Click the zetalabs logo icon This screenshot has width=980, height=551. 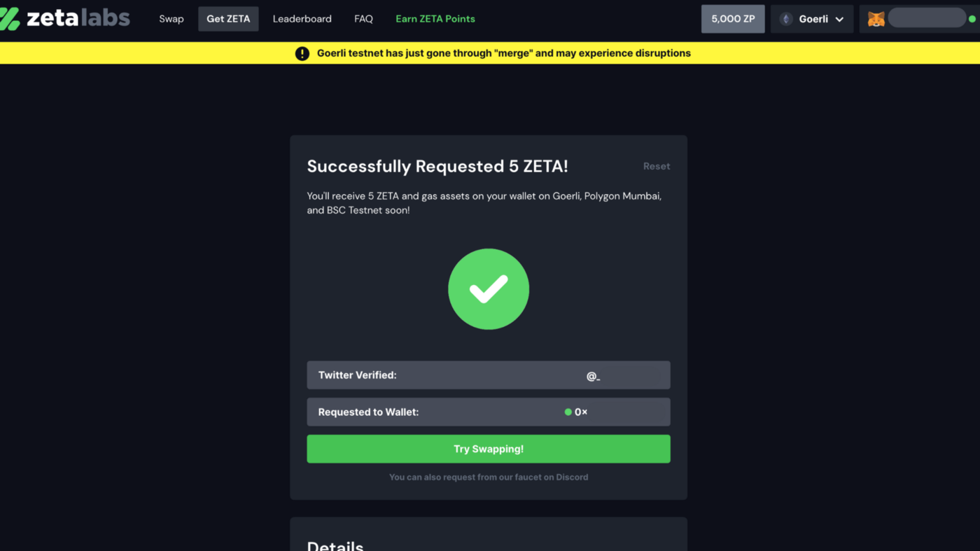(10, 19)
